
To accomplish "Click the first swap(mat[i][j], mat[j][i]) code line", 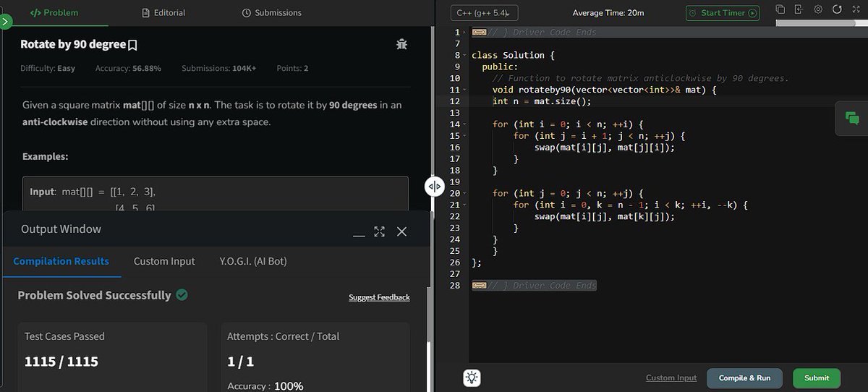I will click(x=605, y=148).
